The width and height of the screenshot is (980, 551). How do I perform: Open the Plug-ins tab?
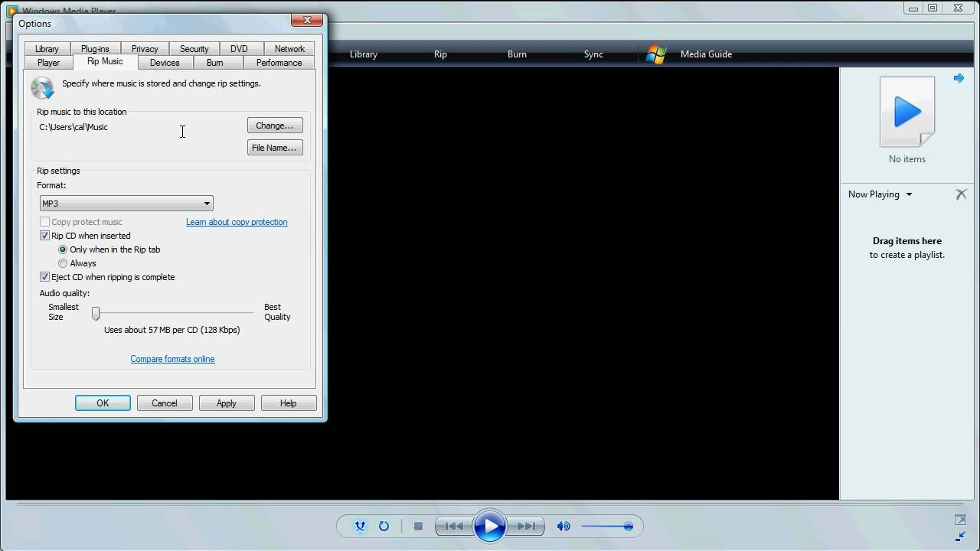coord(95,49)
